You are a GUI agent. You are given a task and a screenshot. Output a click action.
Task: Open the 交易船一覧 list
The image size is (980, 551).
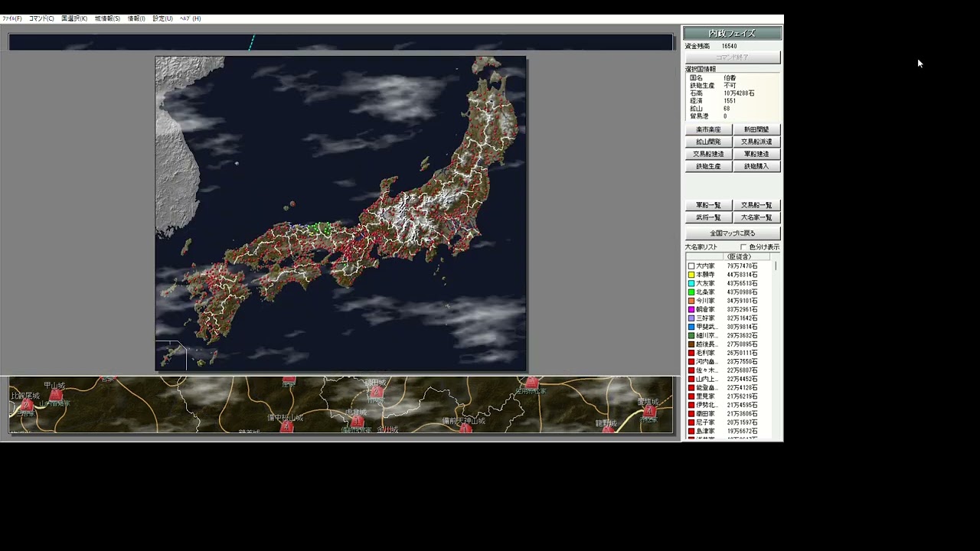click(756, 205)
